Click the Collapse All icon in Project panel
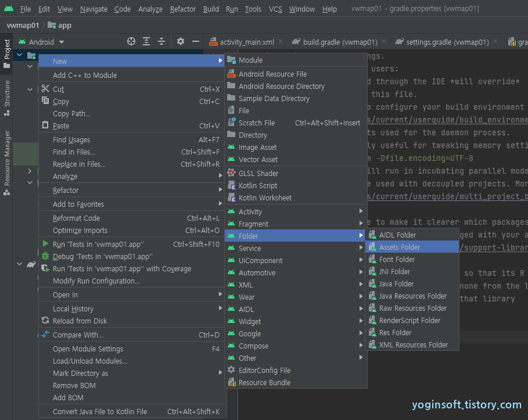 click(161, 42)
